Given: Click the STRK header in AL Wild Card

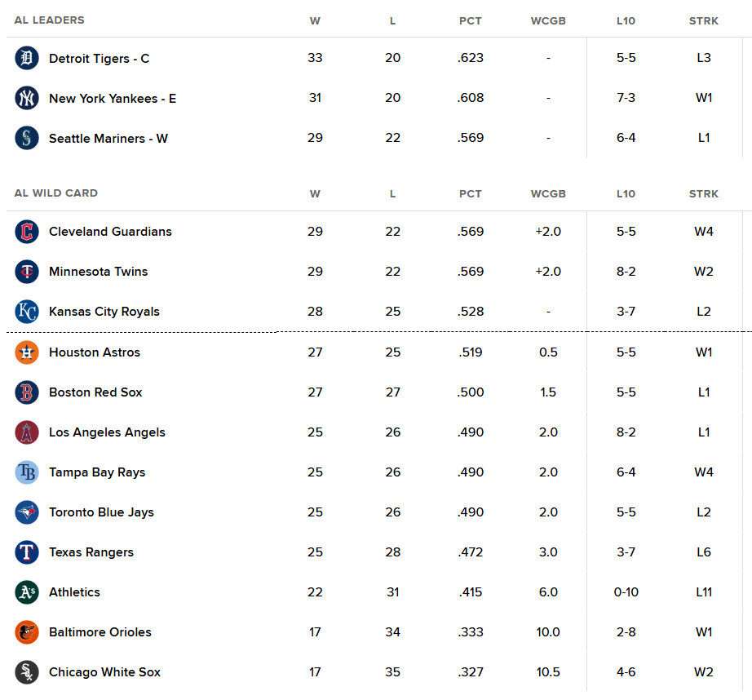Looking at the screenshot, I should (704, 194).
